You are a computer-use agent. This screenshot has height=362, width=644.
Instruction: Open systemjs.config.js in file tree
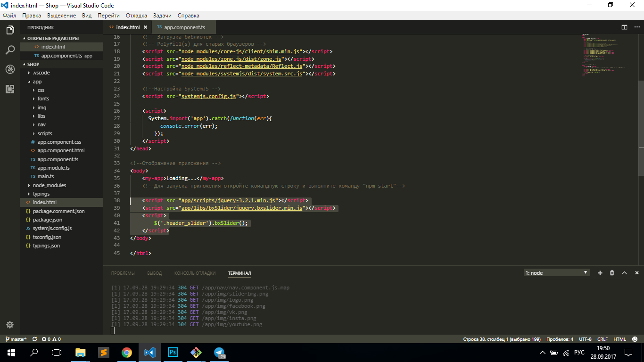(x=52, y=228)
